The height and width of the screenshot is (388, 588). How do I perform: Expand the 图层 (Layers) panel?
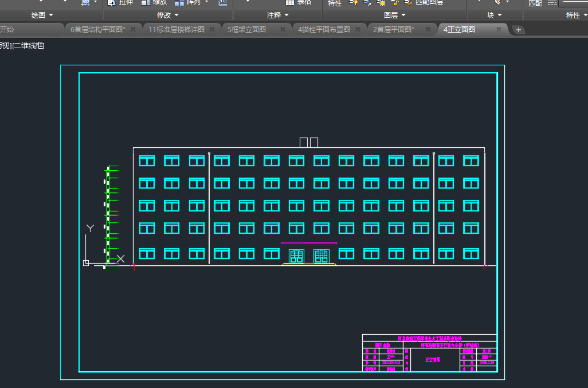(394, 15)
